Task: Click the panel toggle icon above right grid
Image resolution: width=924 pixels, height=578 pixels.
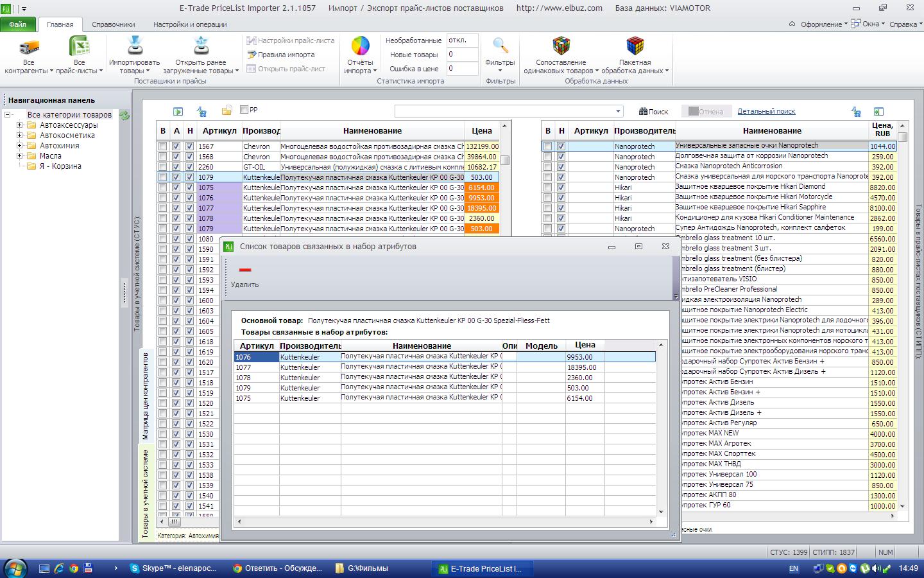Action: [879, 112]
